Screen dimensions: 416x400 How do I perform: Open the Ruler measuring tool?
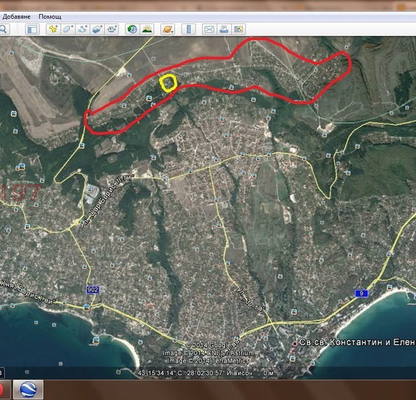coord(188,29)
